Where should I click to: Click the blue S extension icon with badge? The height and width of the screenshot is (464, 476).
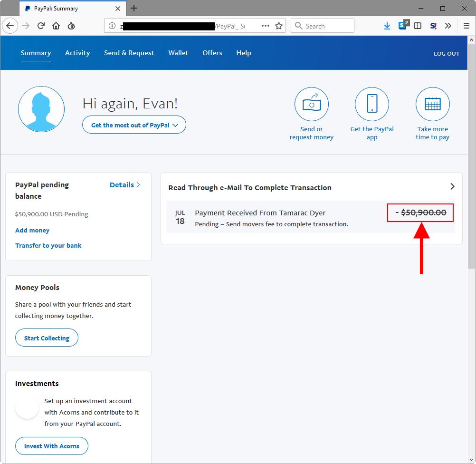point(403,25)
